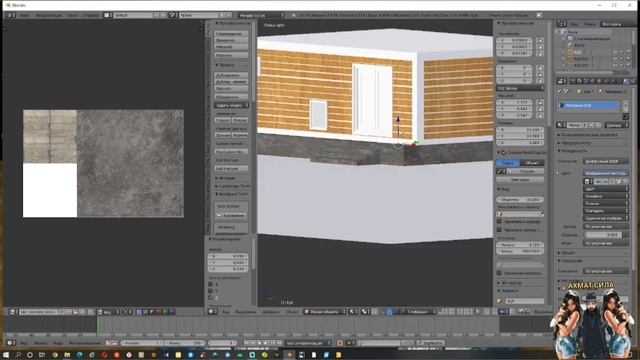The width and height of the screenshot is (640, 360).
Task: Open the Линейно interpolation dropdown
Action: pos(606,196)
